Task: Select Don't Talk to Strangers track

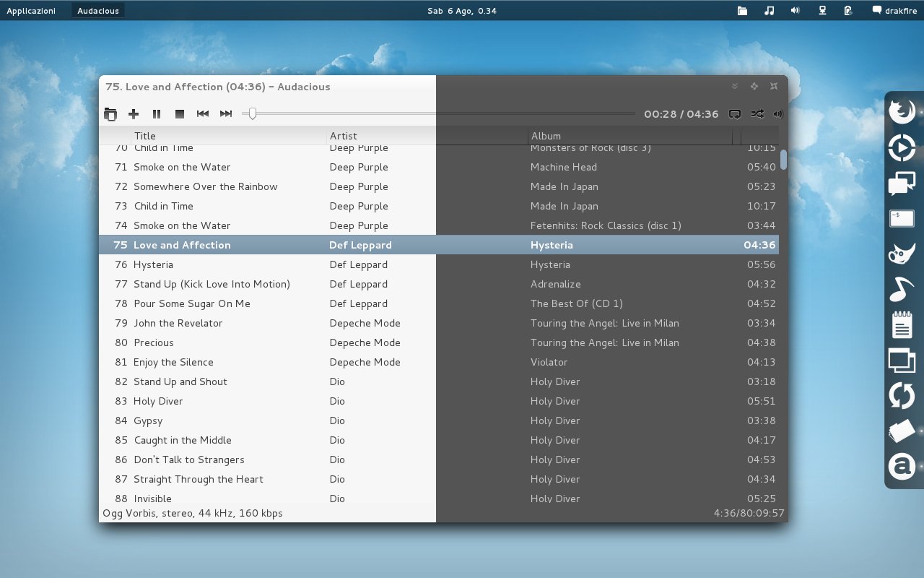Action: 439,460
